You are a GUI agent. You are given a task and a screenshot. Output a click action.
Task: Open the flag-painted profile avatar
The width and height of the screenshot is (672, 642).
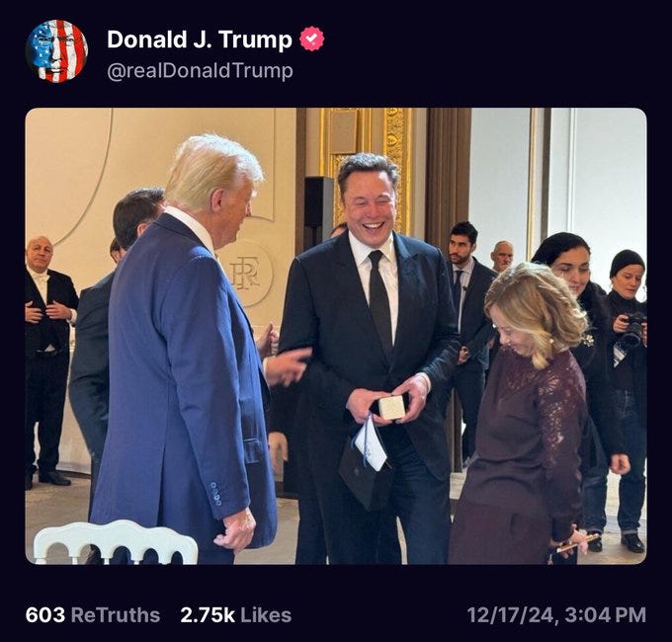56,51
